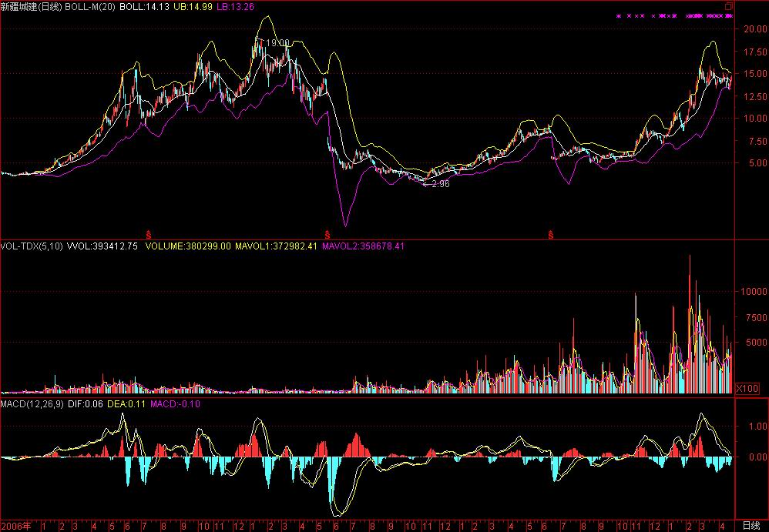Viewport: 769px width, 532px height.
Task: Click the yellow UB:14.99 value
Action: 193,8
